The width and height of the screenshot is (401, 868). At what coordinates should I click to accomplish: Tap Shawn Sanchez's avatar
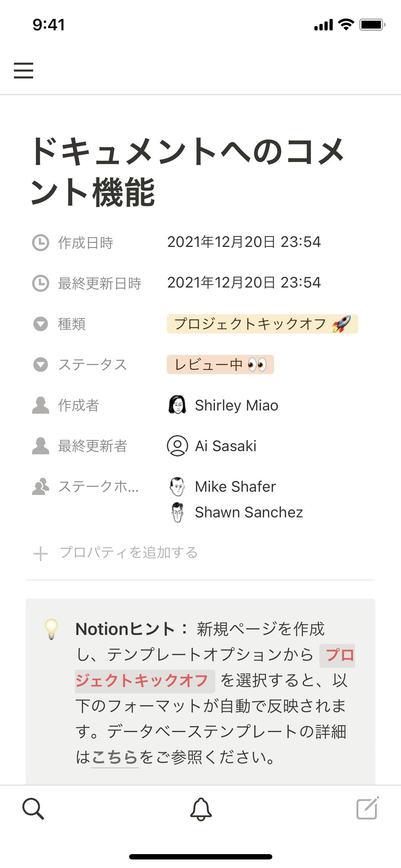click(x=177, y=512)
